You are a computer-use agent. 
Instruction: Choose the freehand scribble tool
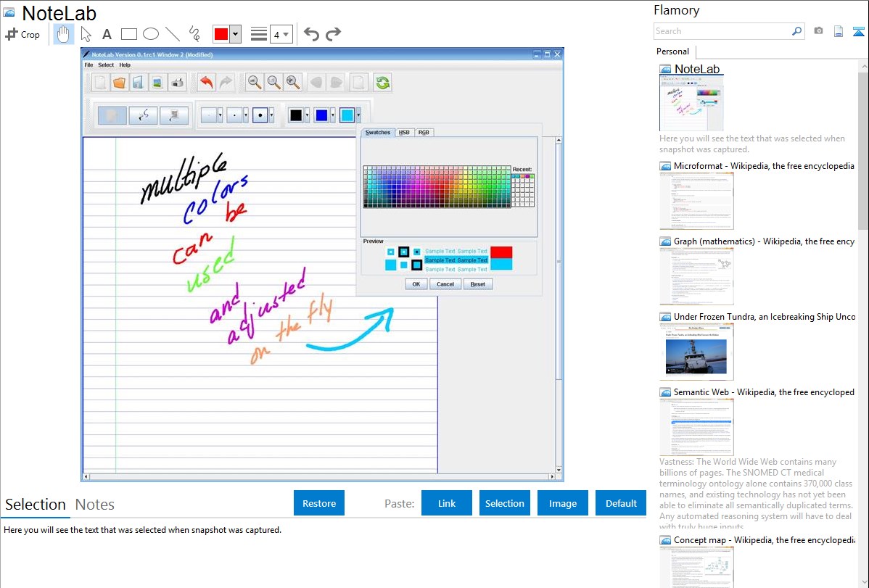point(194,34)
